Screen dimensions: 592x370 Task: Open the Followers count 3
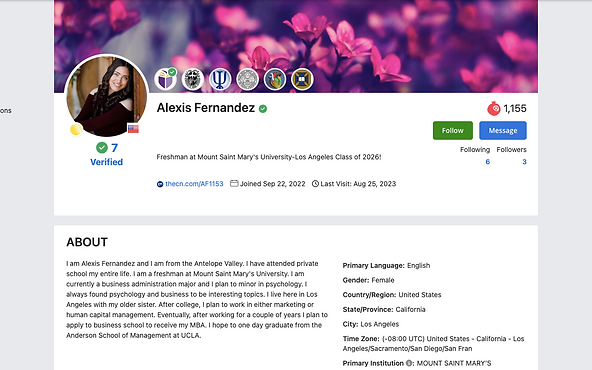524,162
